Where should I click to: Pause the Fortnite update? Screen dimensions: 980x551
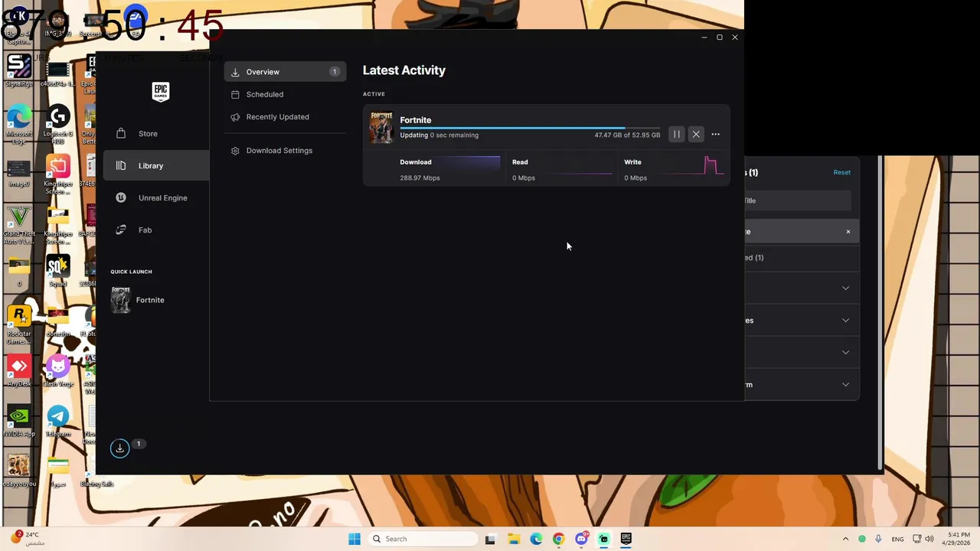click(676, 134)
